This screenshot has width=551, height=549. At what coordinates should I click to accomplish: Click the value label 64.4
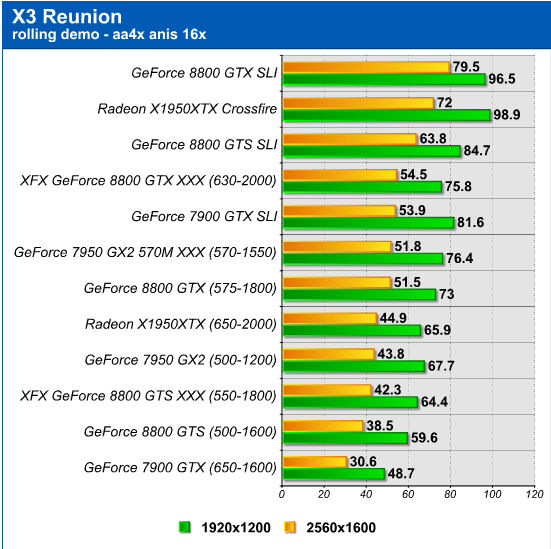click(434, 401)
